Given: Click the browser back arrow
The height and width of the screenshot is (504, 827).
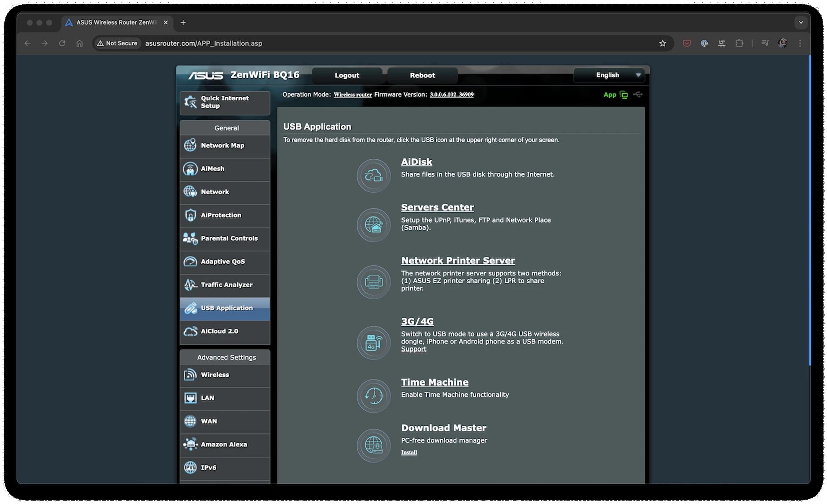Looking at the screenshot, I should point(27,43).
